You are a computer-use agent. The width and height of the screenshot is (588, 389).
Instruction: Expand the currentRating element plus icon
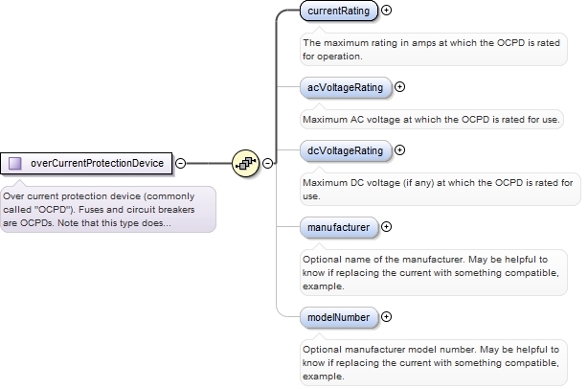(386, 11)
